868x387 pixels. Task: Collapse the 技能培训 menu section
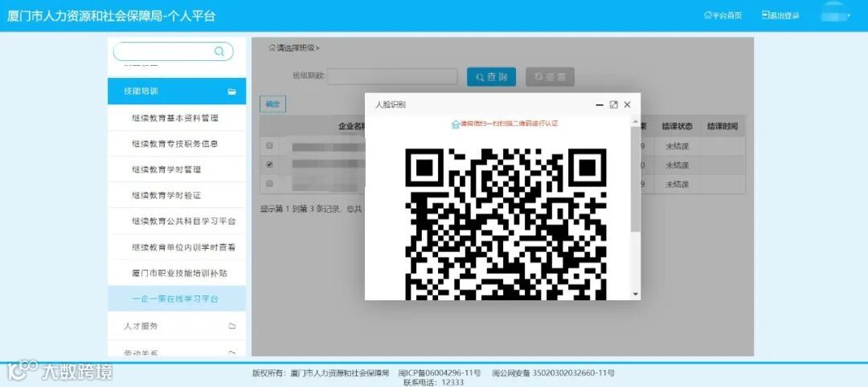tap(177, 92)
